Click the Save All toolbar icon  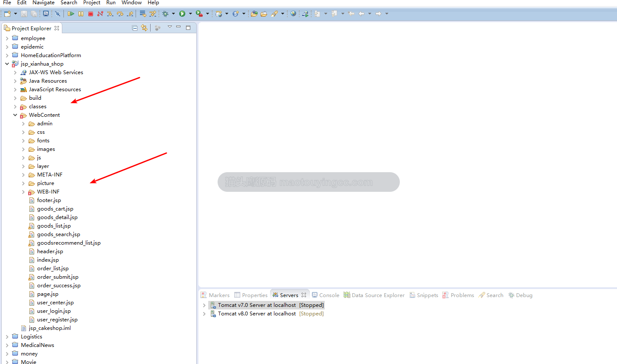click(x=34, y=14)
